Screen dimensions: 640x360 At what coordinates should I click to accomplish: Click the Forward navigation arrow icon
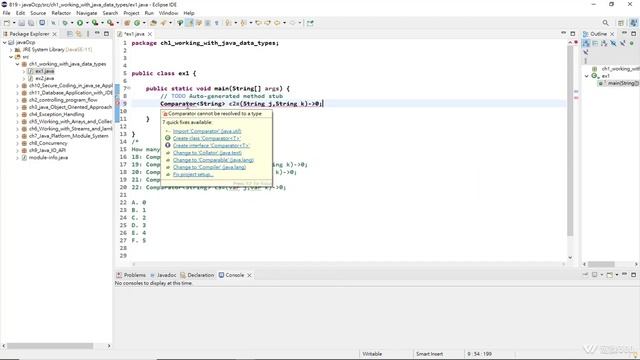[292, 23]
